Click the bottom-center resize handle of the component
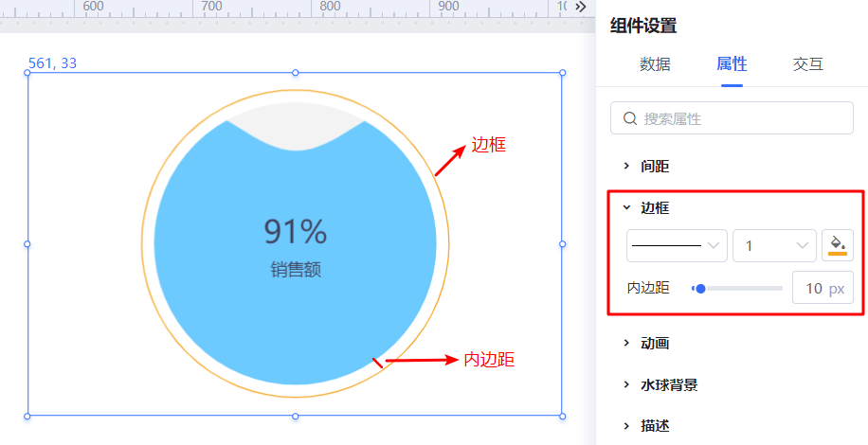The width and height of the screenshot is (868, 445). coord(295,416)
